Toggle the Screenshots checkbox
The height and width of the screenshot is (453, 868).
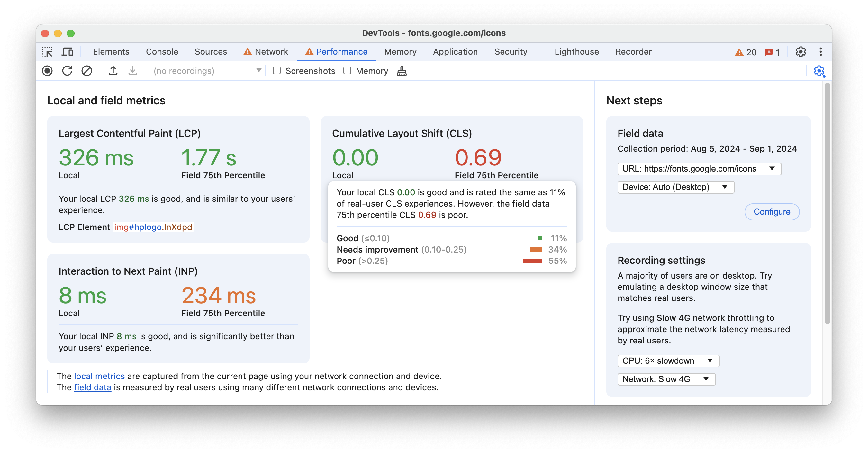point(277,71)
